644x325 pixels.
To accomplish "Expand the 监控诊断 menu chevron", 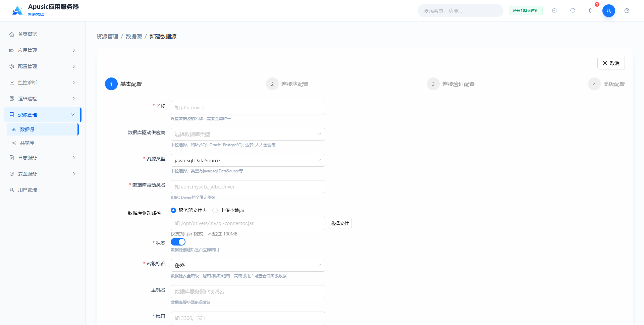I will [x=74, y=83].
